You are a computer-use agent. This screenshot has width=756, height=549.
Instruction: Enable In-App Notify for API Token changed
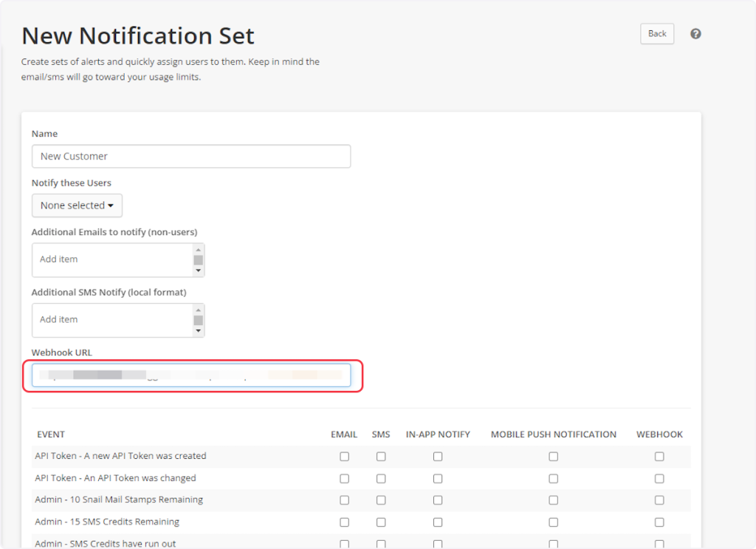click(x=438, y=479)
